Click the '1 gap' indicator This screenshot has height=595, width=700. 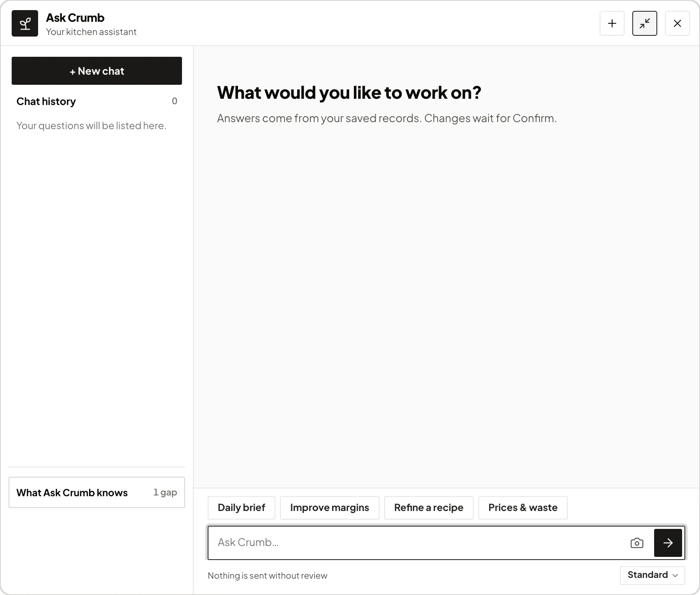tap(165, 492)
